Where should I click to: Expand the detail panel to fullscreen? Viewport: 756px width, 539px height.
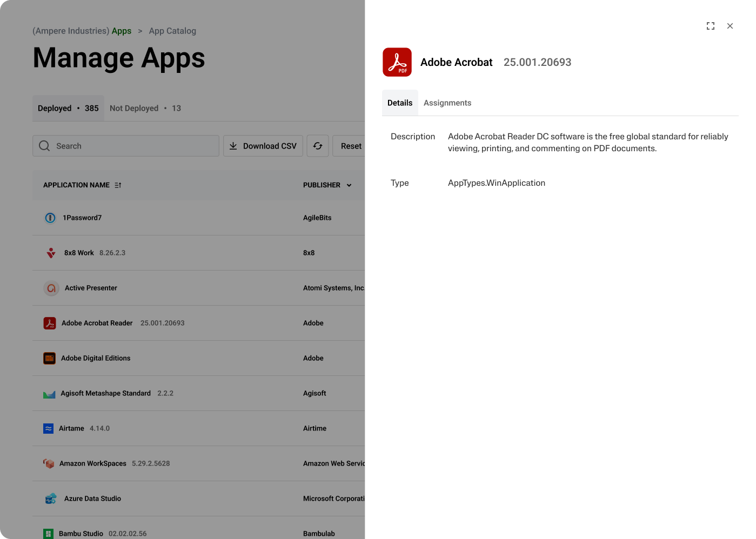711,26
